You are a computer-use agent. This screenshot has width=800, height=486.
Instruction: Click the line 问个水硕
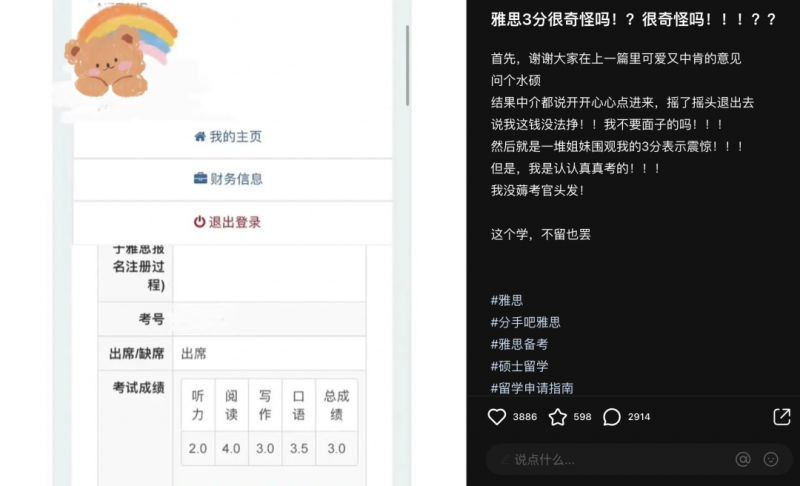(515, 81)
